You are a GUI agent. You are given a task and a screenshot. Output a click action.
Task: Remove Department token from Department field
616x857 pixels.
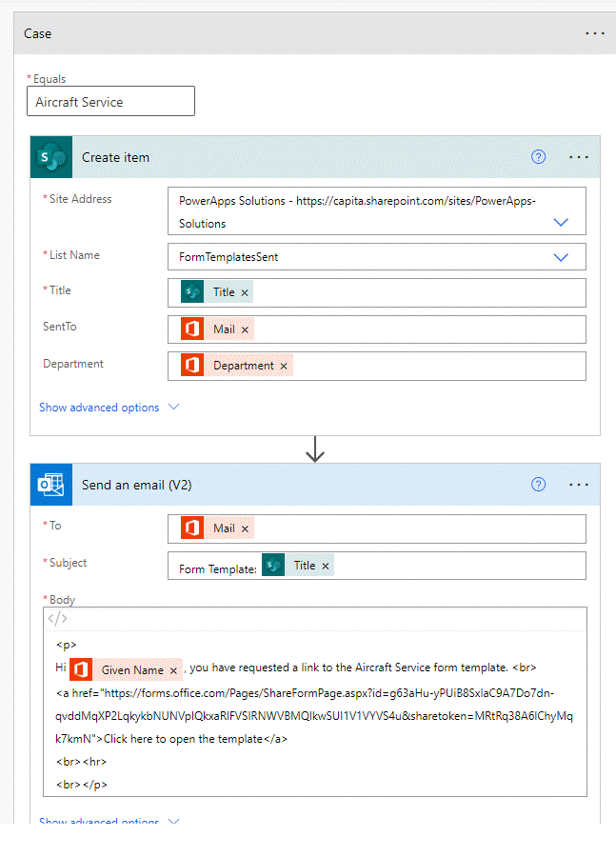[284, 366]
